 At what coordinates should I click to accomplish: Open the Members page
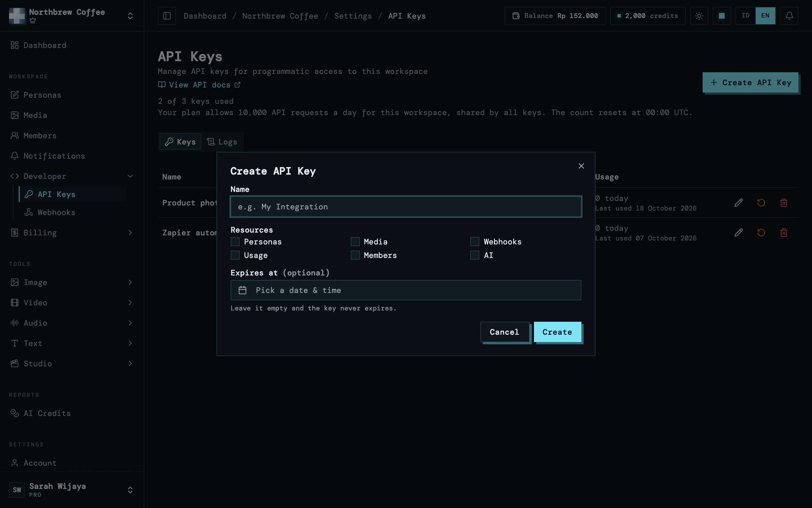click(72, 136)
